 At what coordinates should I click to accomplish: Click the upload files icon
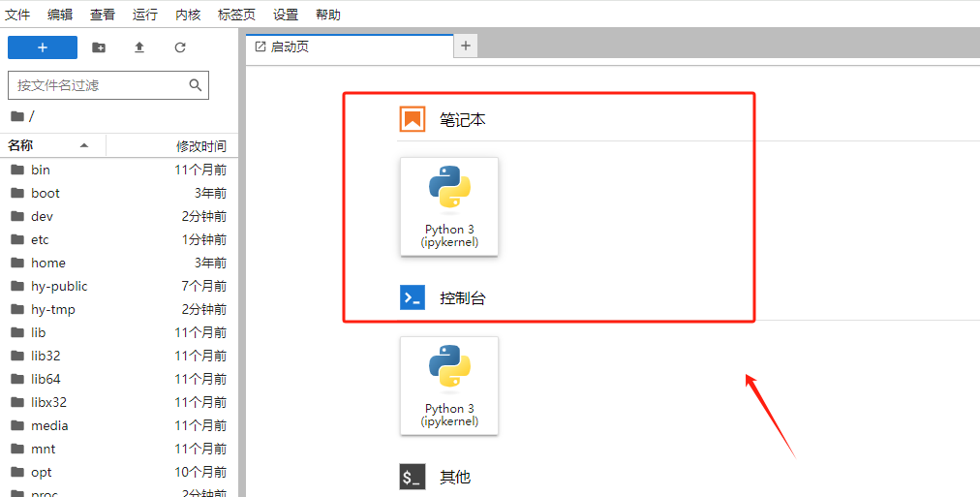tap(139, 47)
